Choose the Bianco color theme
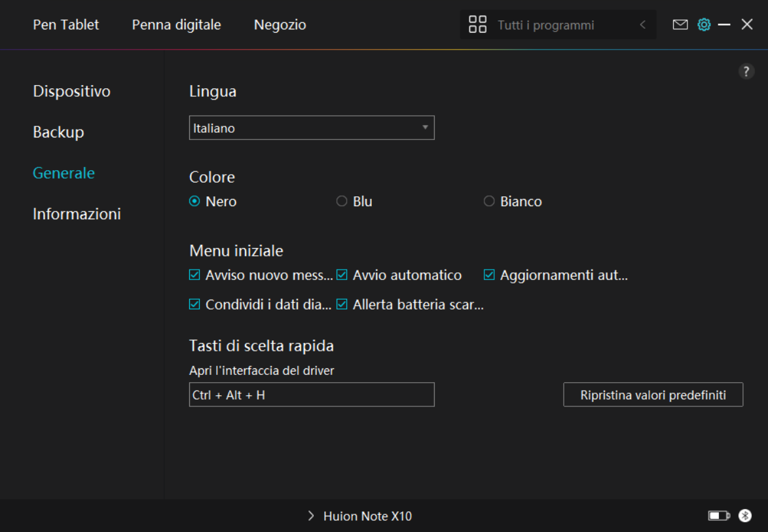The image size is (768, 532). tap(489, 202)
